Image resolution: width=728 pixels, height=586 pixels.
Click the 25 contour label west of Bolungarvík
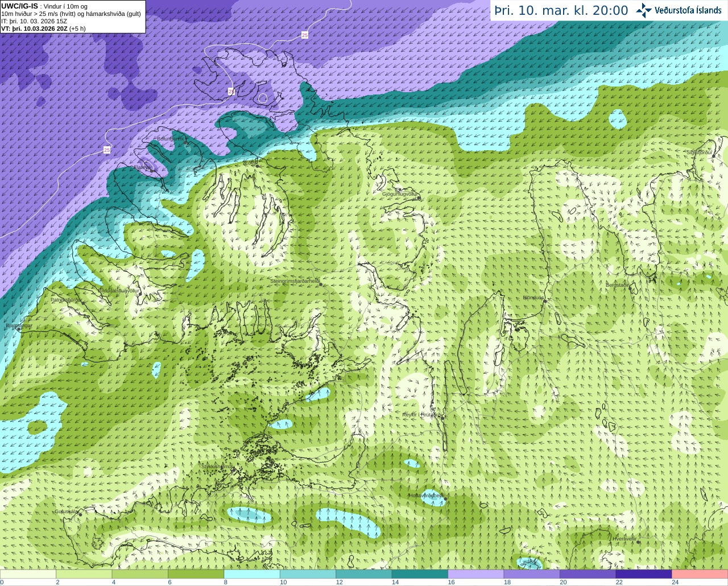107,150
